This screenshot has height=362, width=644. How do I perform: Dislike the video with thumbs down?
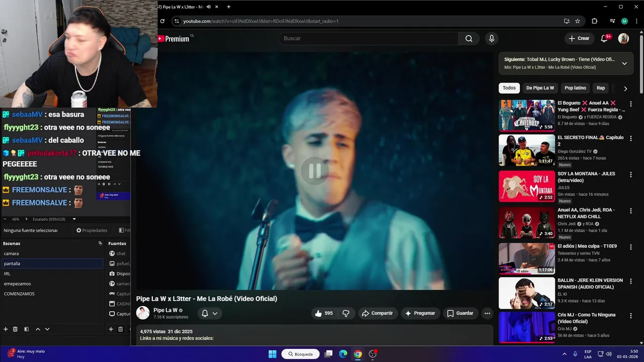[346, 313]
